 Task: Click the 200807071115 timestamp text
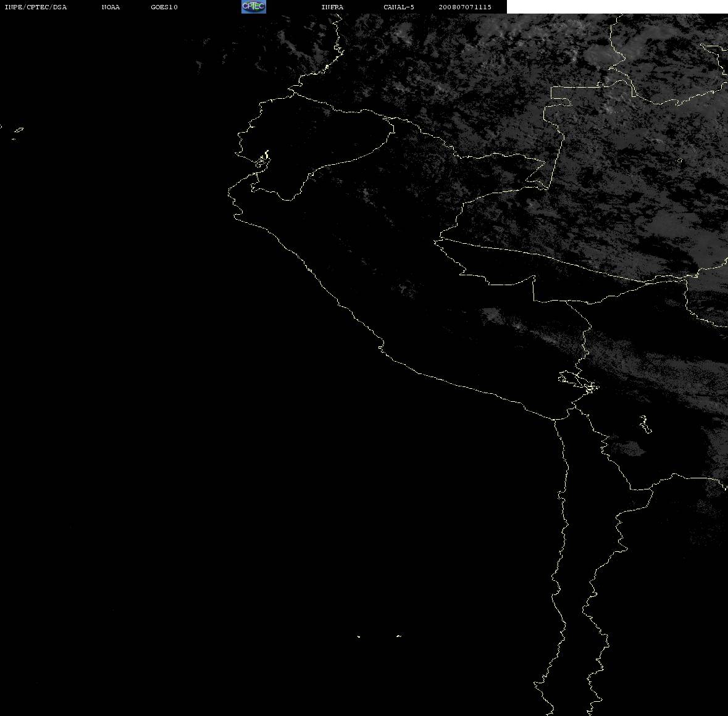tap(465, 7)
